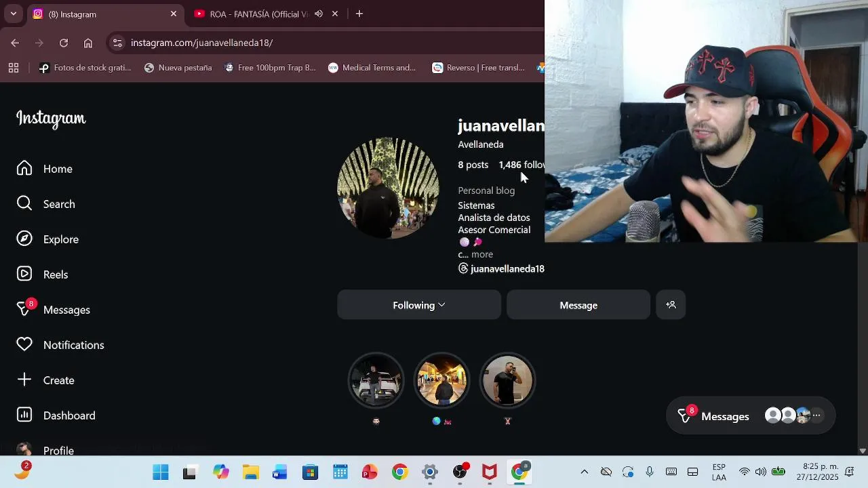Open the mirror selfie story highlight
The image size is (868, 488).
[507, 381]
